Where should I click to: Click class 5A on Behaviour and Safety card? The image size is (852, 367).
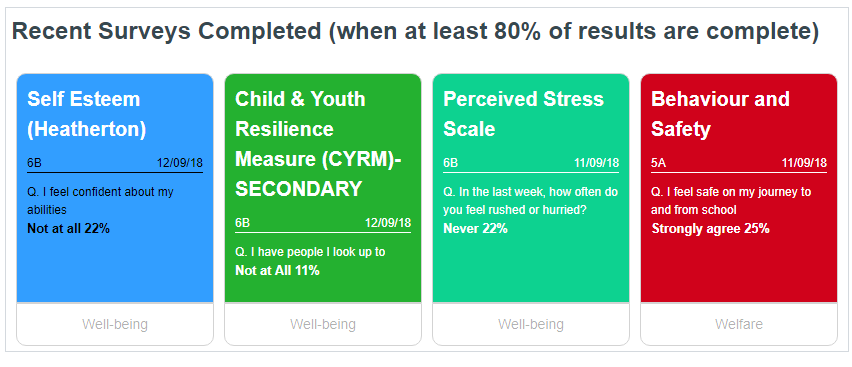(x=658, y=163)
